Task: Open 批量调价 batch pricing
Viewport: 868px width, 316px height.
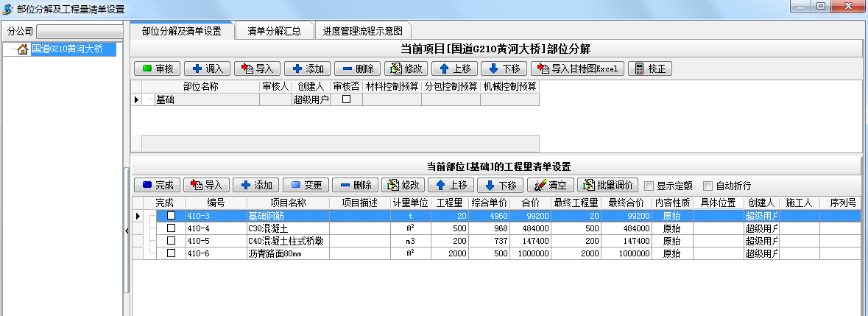Action: click(x=607, y=185)
